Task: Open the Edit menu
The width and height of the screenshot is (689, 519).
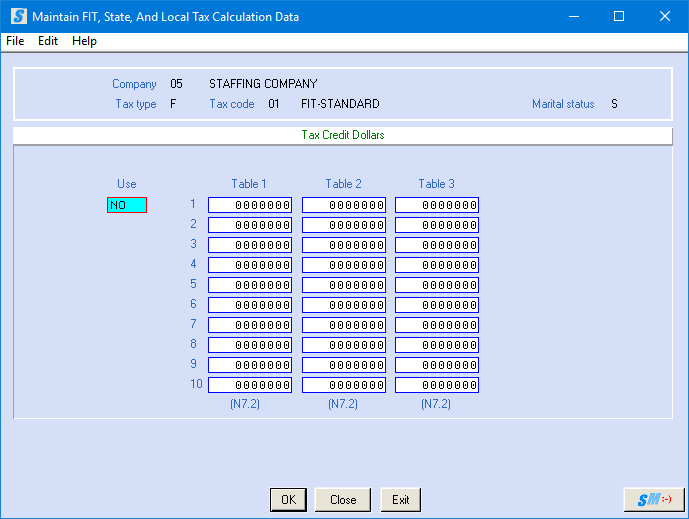Action: click(48, 41)
